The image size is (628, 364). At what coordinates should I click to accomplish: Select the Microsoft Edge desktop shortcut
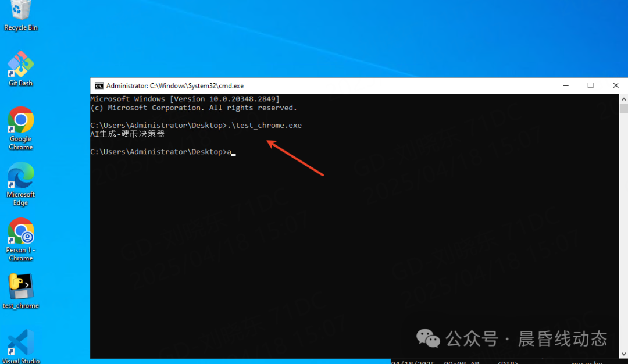(x=21, y=181)
